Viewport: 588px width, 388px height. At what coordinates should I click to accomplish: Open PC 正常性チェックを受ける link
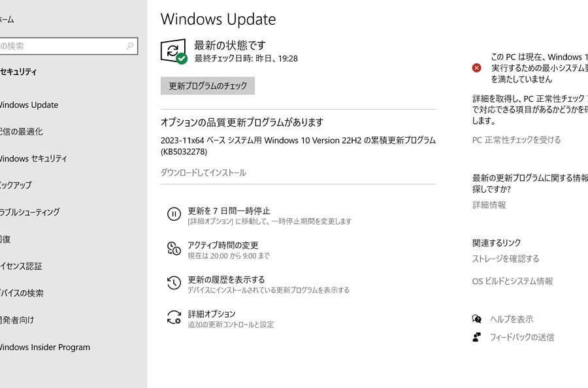point(516,140)
